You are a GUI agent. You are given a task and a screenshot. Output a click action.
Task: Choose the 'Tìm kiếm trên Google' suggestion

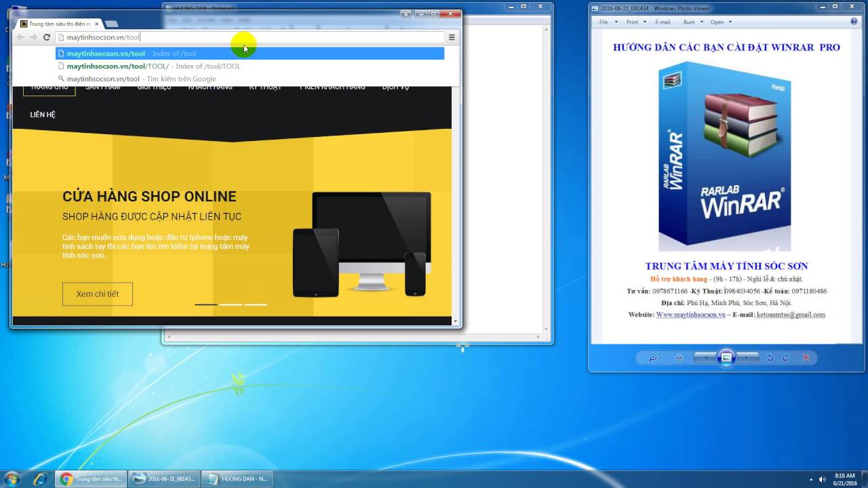(x=250, y=79)
